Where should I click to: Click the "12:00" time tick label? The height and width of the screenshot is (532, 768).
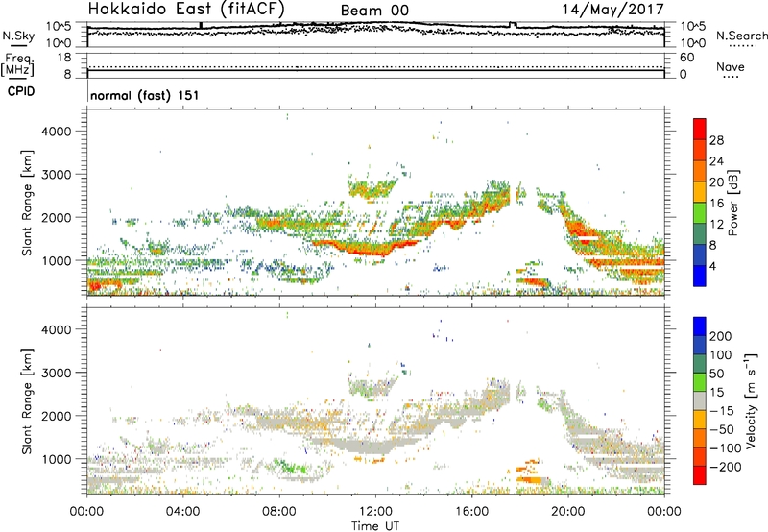click(375, 512)
